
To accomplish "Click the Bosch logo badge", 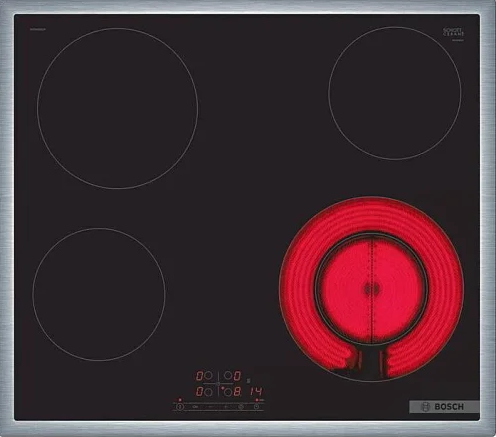I will 444,407.
